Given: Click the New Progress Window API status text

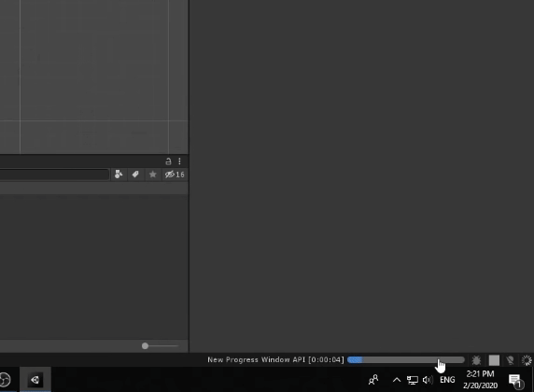Looking at the screenshot, I should (275, 360).
